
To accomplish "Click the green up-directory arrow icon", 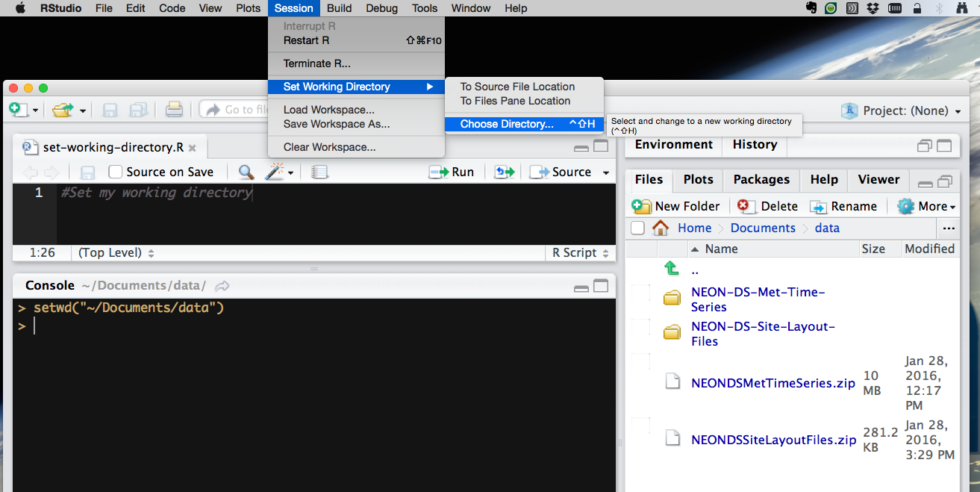I will click(671, 269).
